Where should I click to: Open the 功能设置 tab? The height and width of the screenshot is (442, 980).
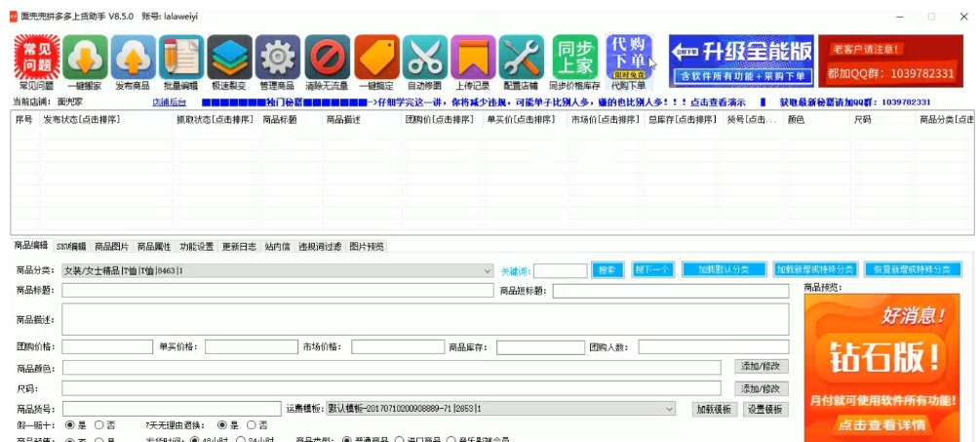point(196,246)
